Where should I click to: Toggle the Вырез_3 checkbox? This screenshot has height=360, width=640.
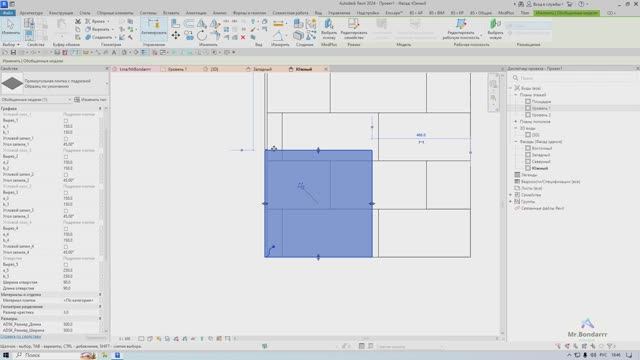point(66,193)
